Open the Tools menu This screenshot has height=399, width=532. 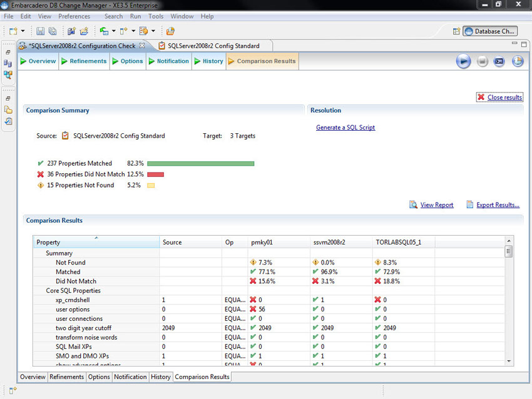pyautogui.click(x=156, y=16)
